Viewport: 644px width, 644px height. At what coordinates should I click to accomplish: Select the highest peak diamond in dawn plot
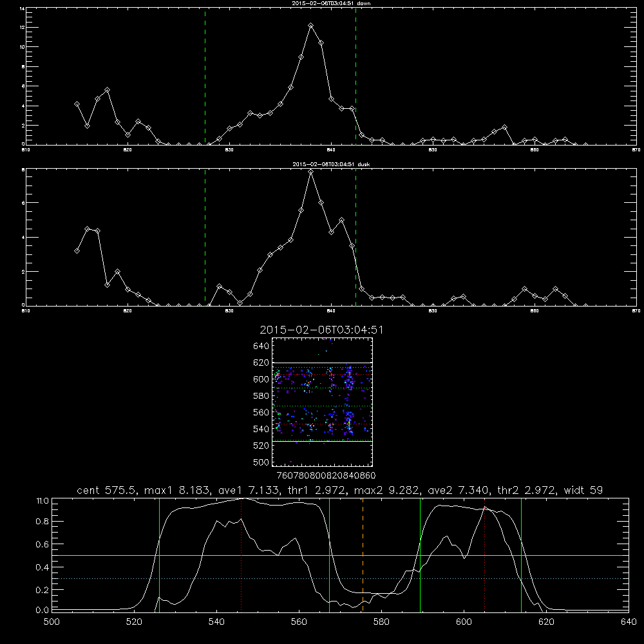[311, 26]
